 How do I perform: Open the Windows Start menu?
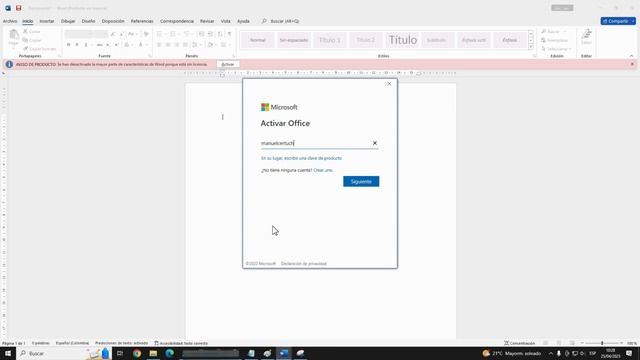tap(8, 353)
